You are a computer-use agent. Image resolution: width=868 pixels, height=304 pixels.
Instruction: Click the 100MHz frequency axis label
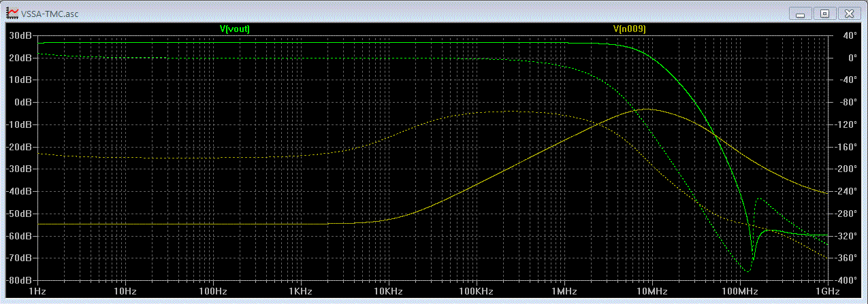tap(740, 291)
